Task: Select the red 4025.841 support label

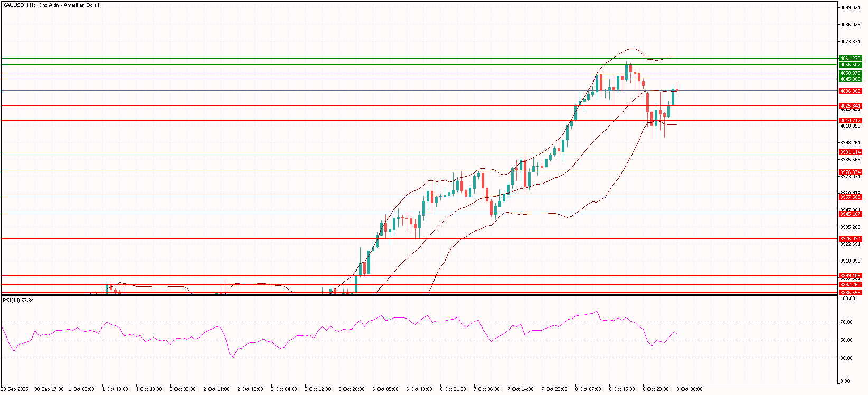Action: tap(850, 106)
